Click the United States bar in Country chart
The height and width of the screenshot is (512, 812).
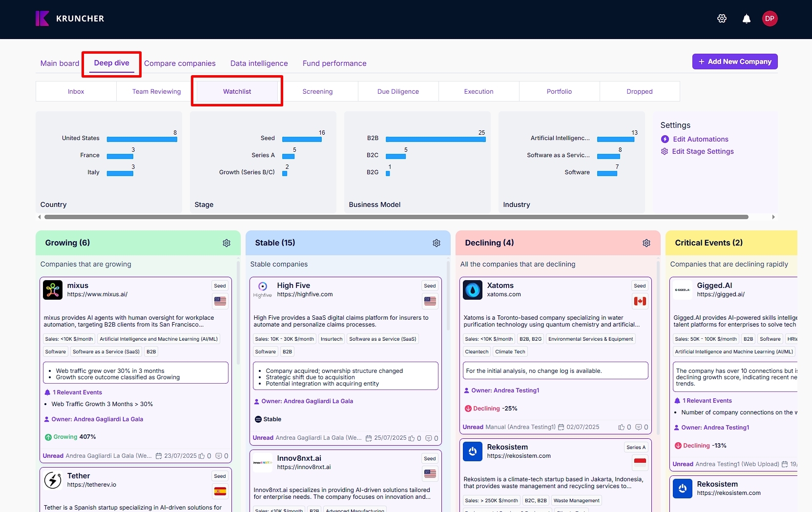(x=142, y=139)
